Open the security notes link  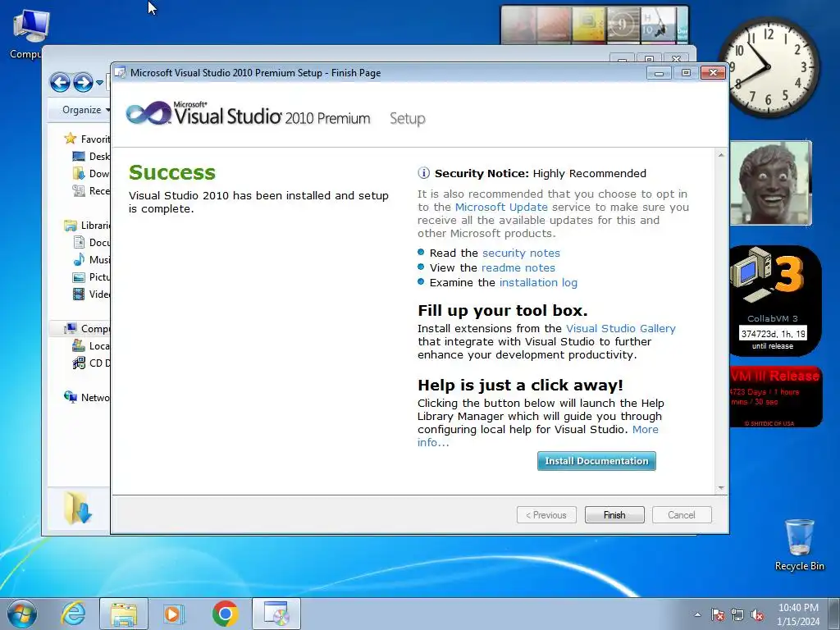click(x=521, y=253)
